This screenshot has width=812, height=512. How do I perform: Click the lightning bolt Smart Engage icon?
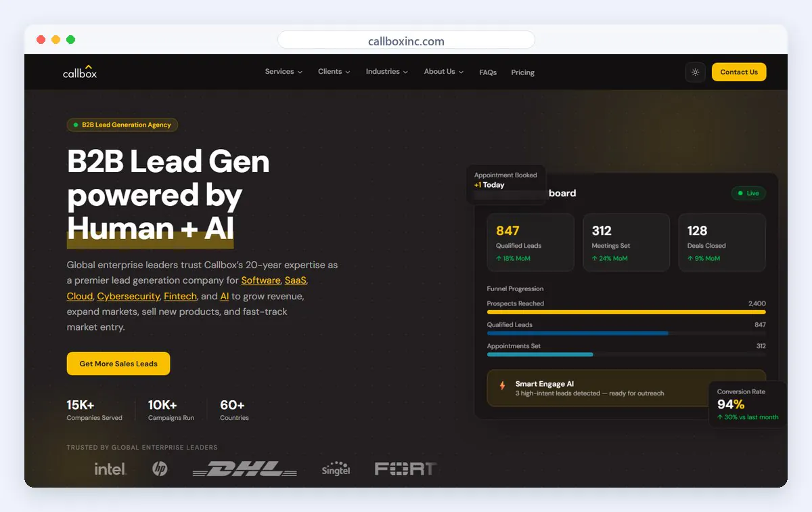click(x=502, y=385)
